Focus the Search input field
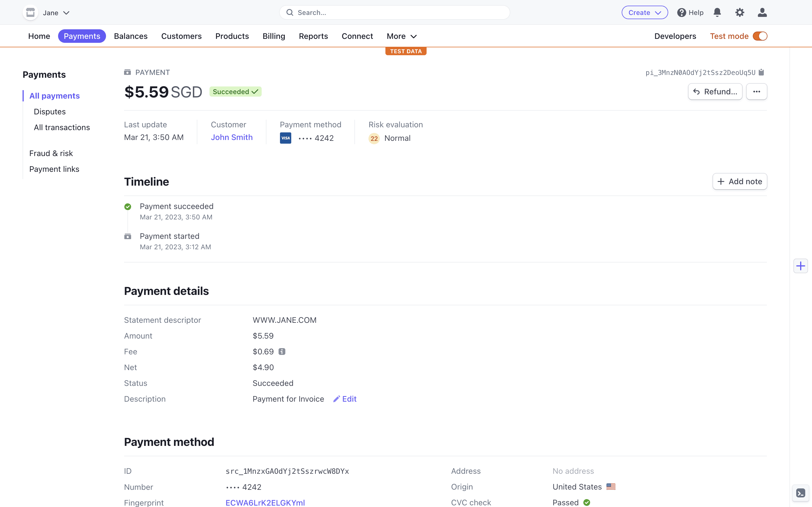The width and height of the screenshot is (812, 507). [x=394, y=12]
